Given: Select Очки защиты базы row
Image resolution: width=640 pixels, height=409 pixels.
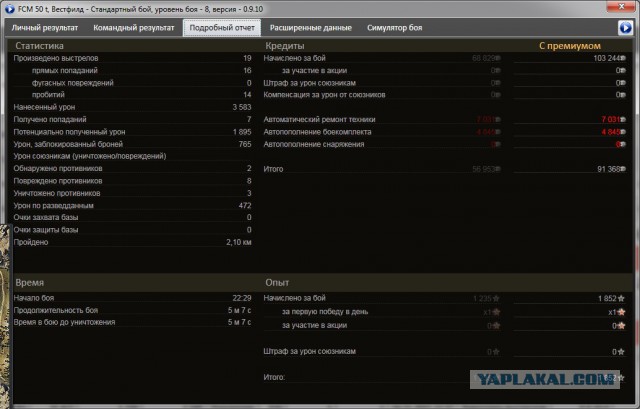Looking at the screenshot, I should point(132,230).
